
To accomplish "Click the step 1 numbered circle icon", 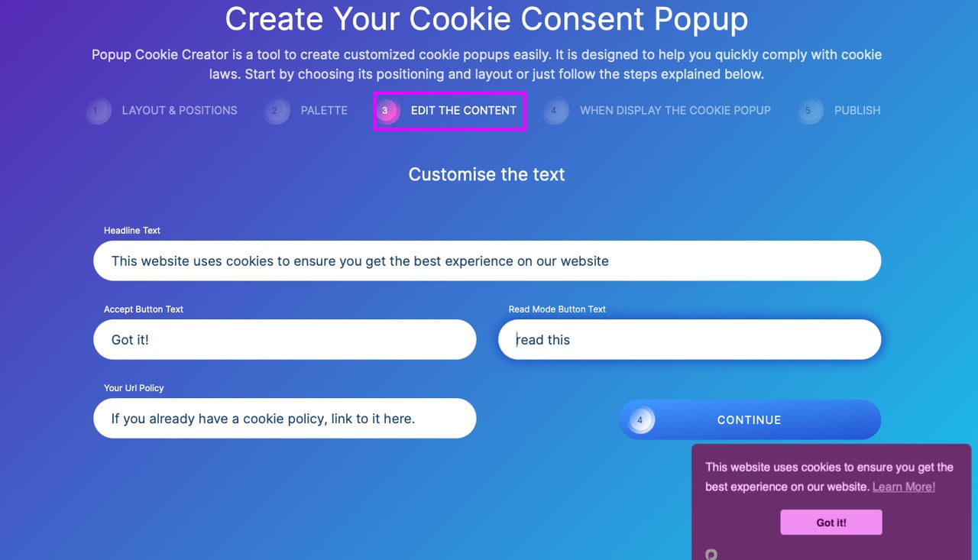I will (98, 111).
